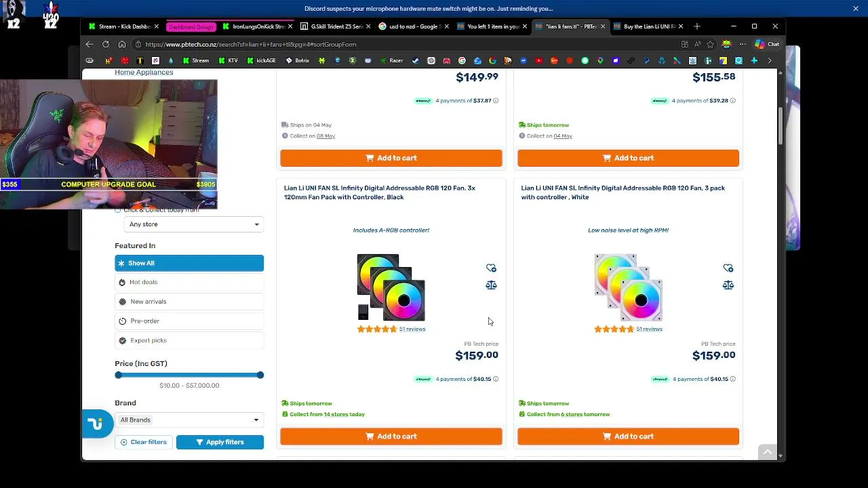Open the Copilot Chat sidebar
The width and height of the screenshot is (868, 488).
(x=768, y=44)
